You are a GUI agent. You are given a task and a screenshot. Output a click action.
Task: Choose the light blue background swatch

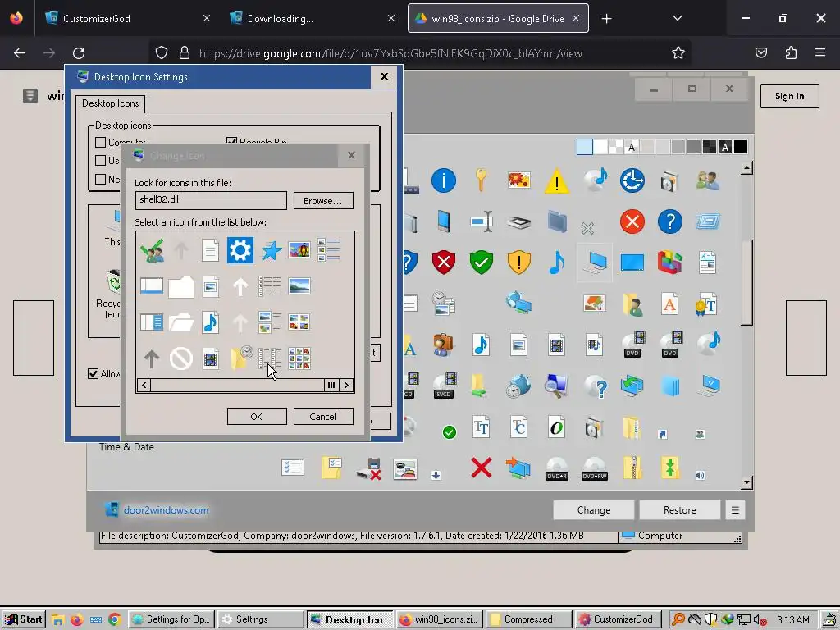pyautogui.click(x=584, y=147)
